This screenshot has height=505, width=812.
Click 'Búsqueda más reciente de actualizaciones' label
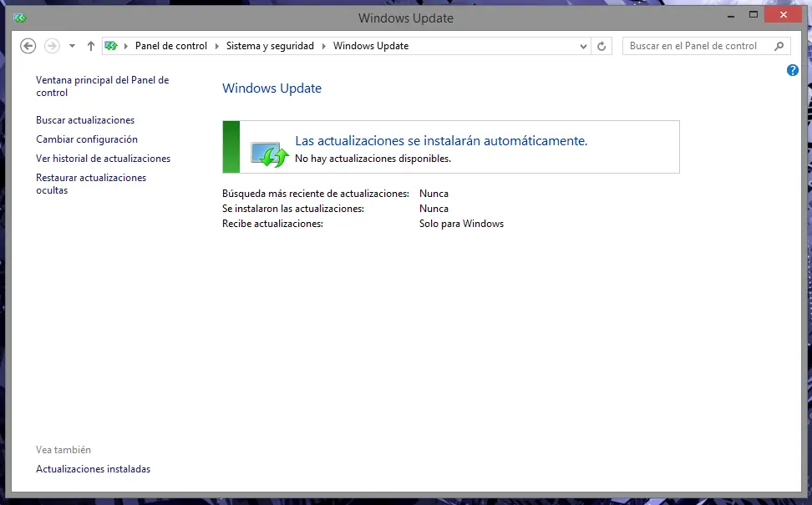[x=316, y=194]
